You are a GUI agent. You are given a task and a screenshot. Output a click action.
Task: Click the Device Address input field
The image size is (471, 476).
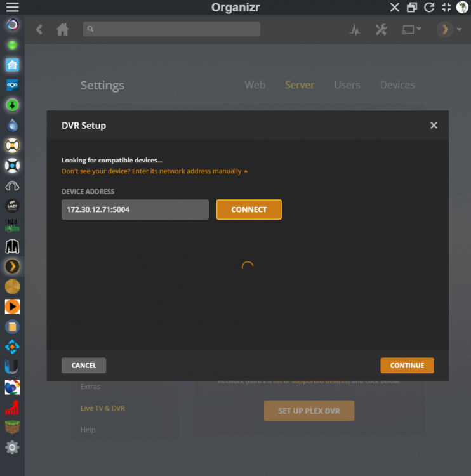135,209
